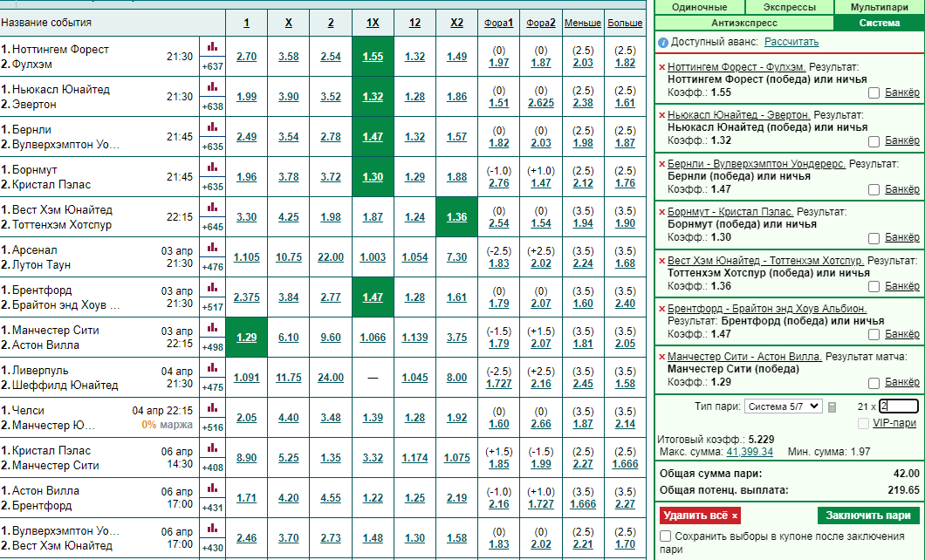
Task: Open statistics chart icon for Кристал Пэлас - Манчестер Сити
Action: pos(212,447)
